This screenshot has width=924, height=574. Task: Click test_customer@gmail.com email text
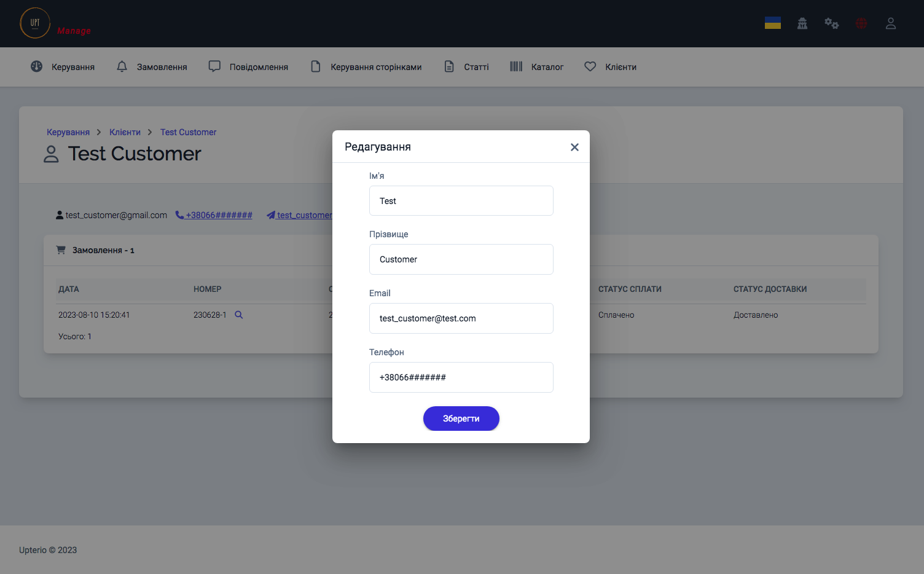[x=116, y=215]
